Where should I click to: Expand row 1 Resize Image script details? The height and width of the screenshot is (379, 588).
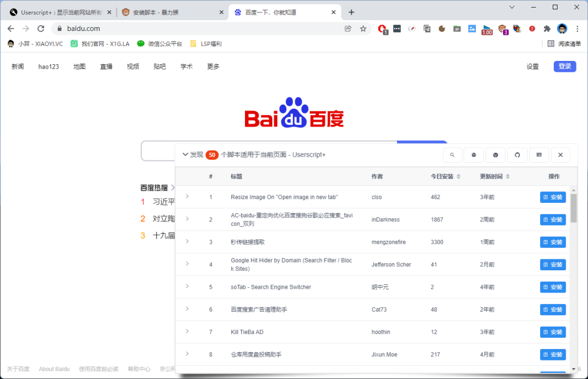[187, 197]
